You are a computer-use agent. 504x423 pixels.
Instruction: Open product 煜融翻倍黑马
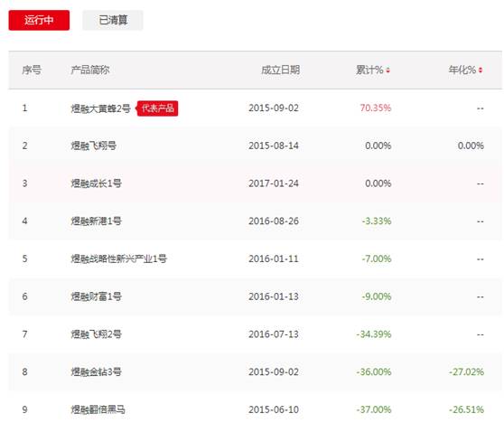point(98,409)
